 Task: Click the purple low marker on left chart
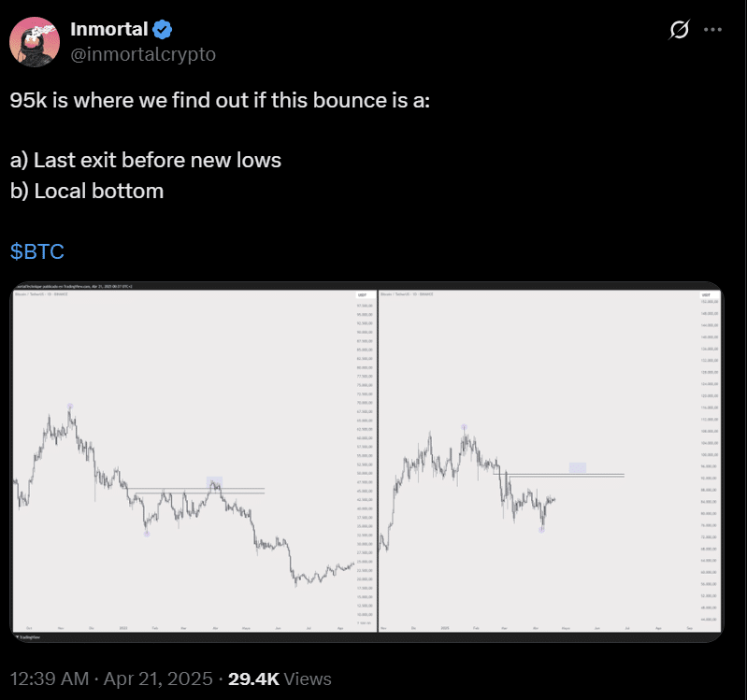click(147, 533)
